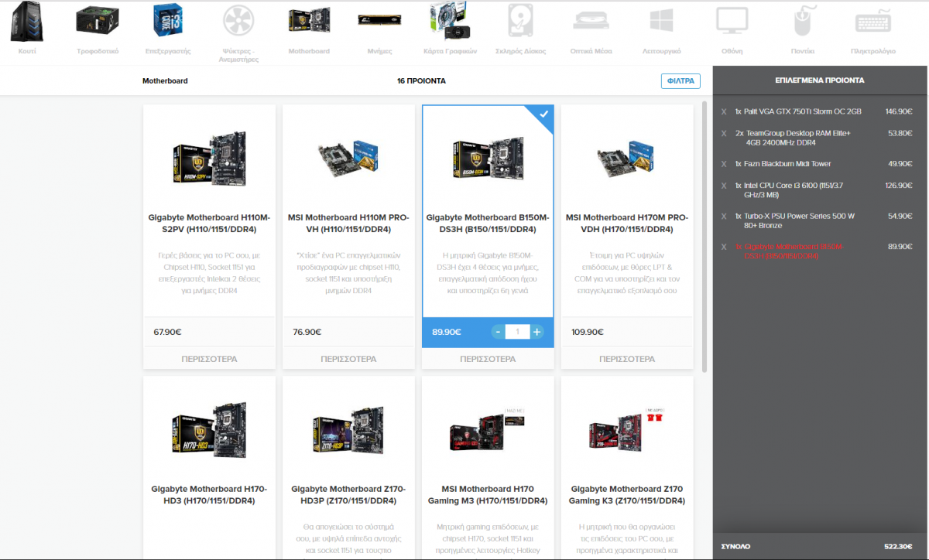This screenshot has width=929, height=560.
Task: Increase B150M-DS3H quantity with plus button
Action: point(537,332)
